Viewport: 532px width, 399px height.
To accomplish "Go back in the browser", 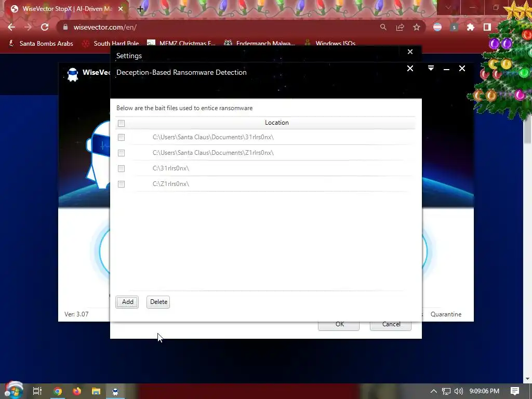I will pyautogui.click(x=11, y=27).
